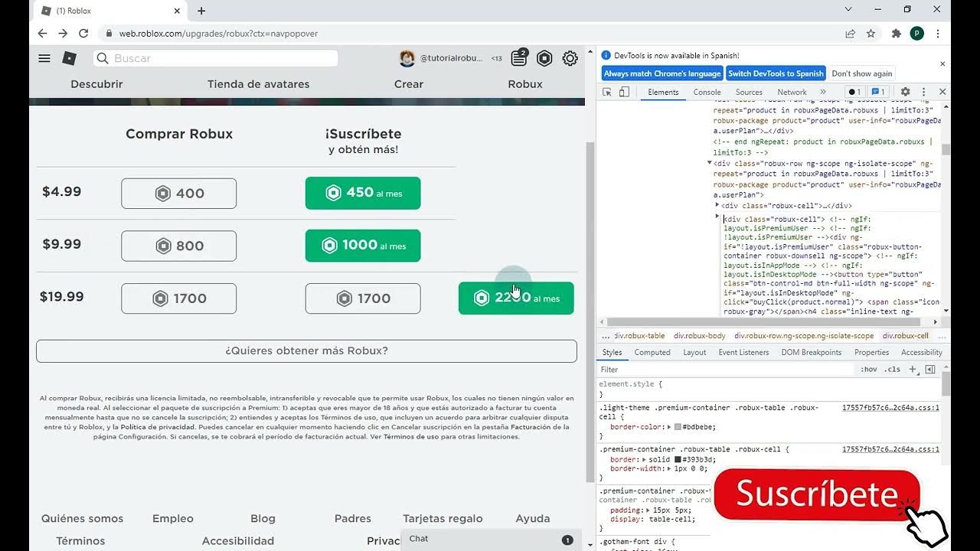980x551 pixels.
Task: Bookmark this tab with the star icon
Action: pyautogui.click(x=871, y=34)
